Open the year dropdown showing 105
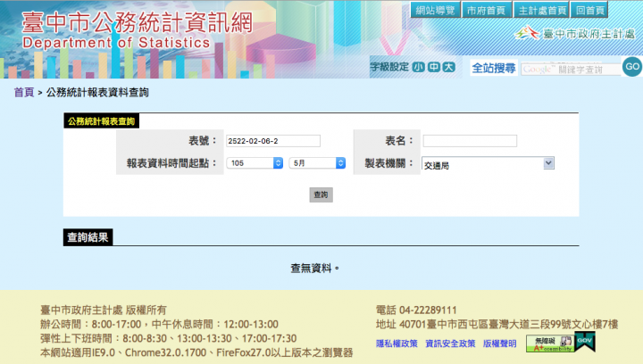This screenshot has height=364, width=643. [x=255, y=163]
